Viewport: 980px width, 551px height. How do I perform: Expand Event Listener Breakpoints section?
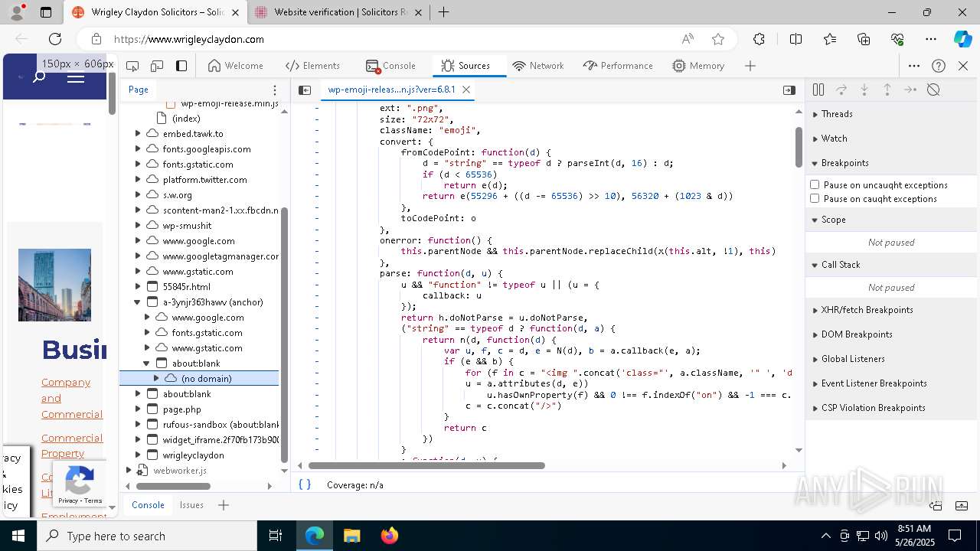(x=892, y=383)
